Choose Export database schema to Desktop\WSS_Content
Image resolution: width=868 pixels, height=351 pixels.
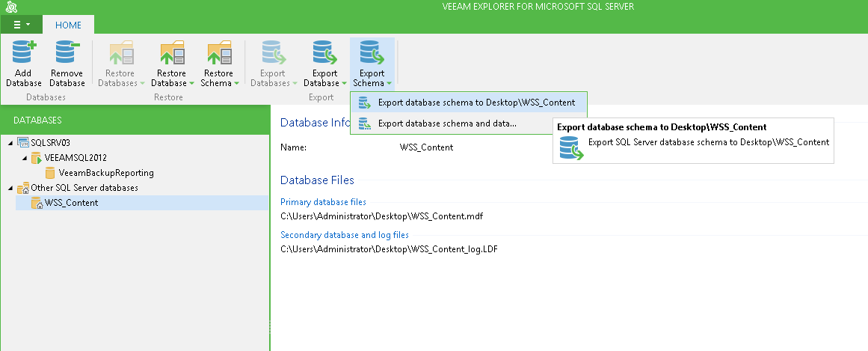[x=469, y=103]
